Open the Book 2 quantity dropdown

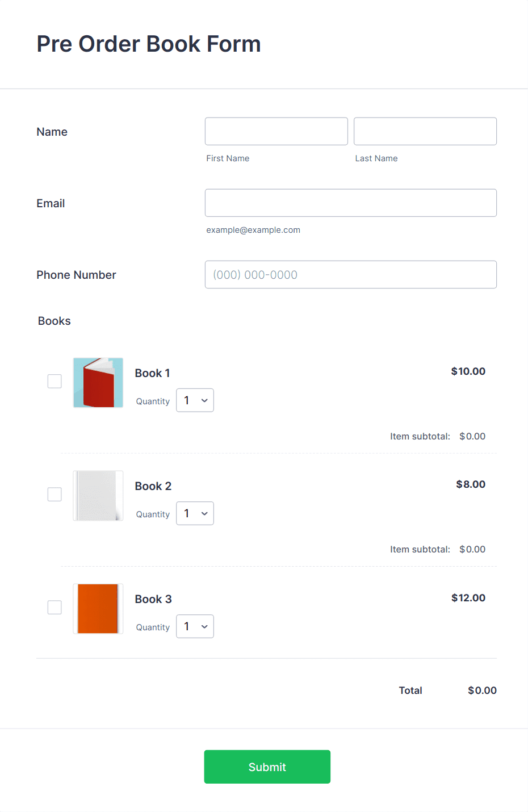195,513
